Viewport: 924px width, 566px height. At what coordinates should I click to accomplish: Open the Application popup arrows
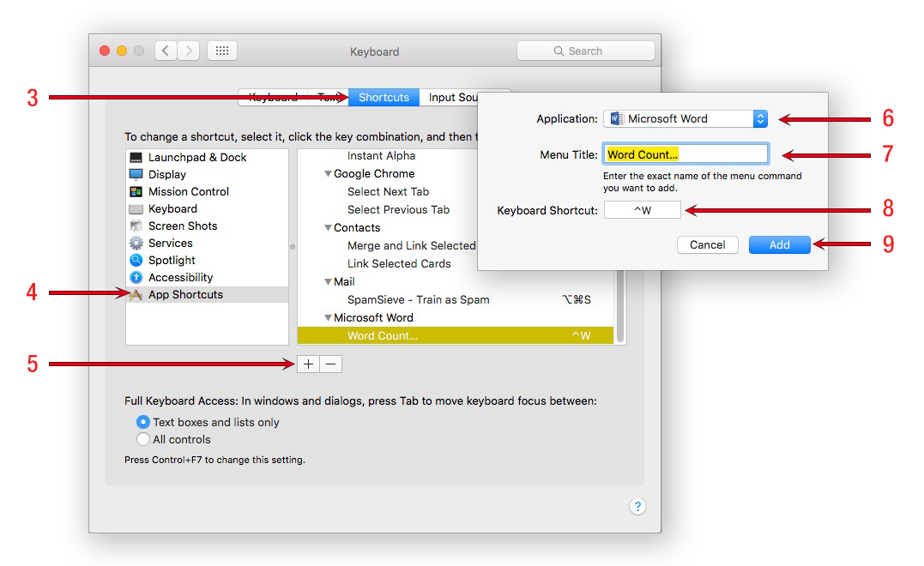760,118
